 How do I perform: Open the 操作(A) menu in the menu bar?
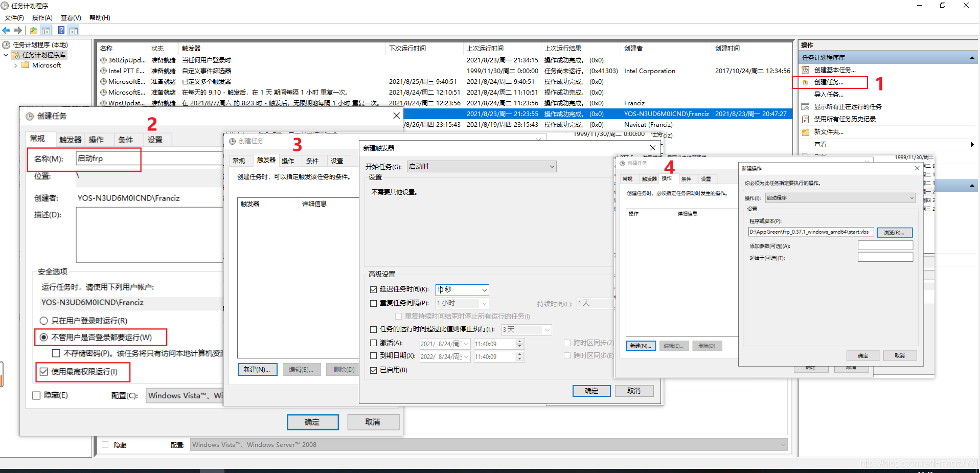(x=42, y=18)
